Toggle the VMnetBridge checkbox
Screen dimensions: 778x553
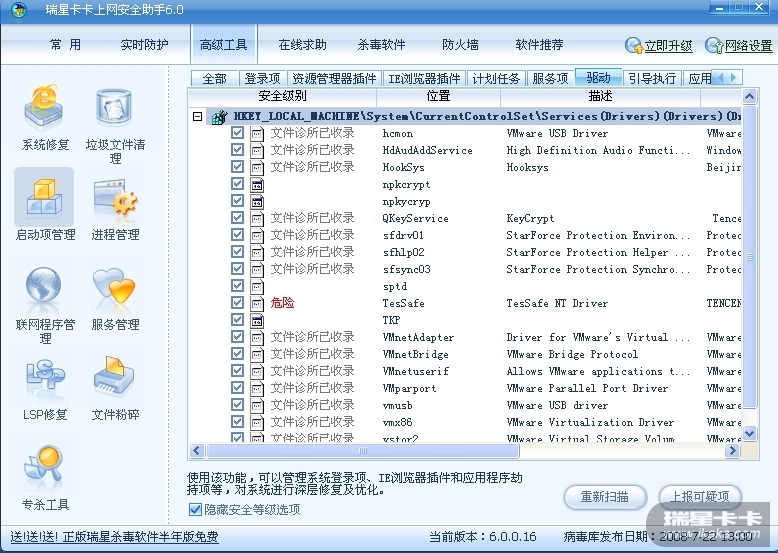(237, 353)
